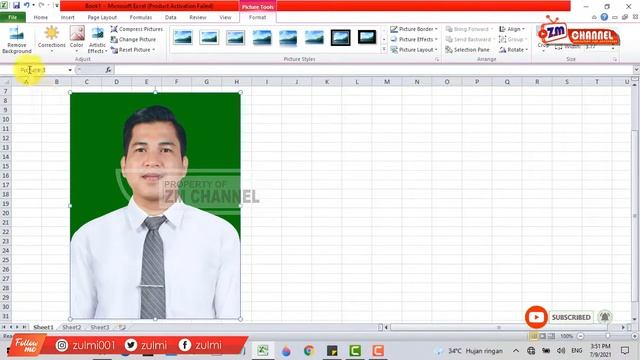640x360 pixels.
Task: Open the Selection Pane
Action: [x=467, y=49]
